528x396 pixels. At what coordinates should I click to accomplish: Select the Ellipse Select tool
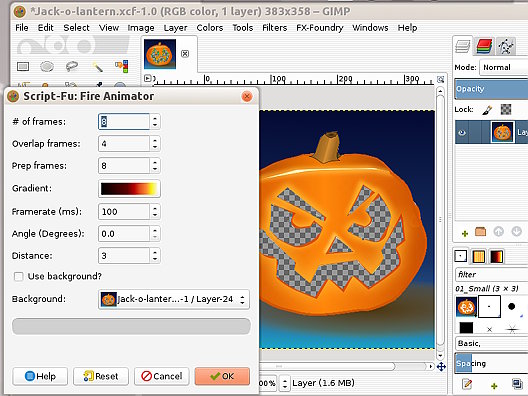coord(47,66)
